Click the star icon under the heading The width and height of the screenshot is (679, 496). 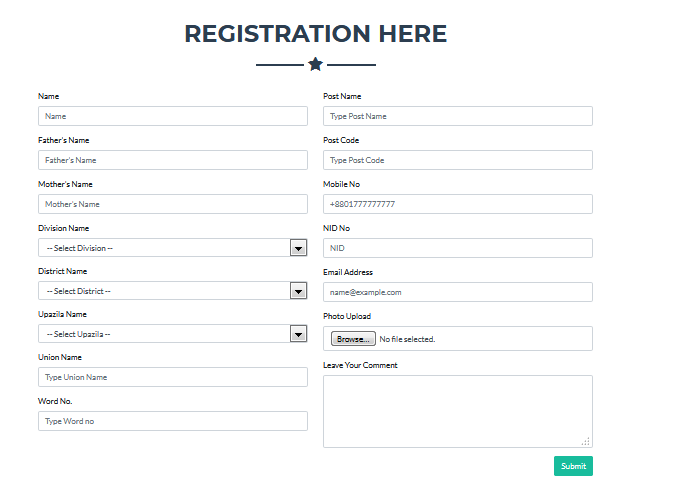coord(315,65)
